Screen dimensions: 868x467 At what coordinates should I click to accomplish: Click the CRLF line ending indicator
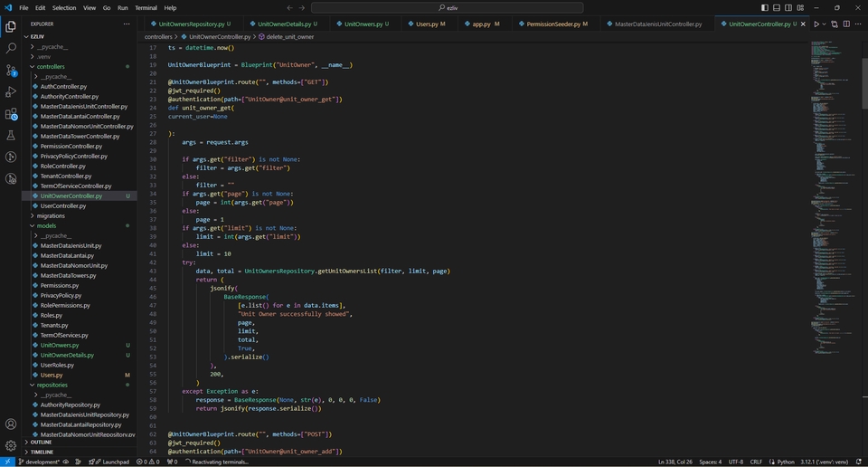click(x=756, y=462)
